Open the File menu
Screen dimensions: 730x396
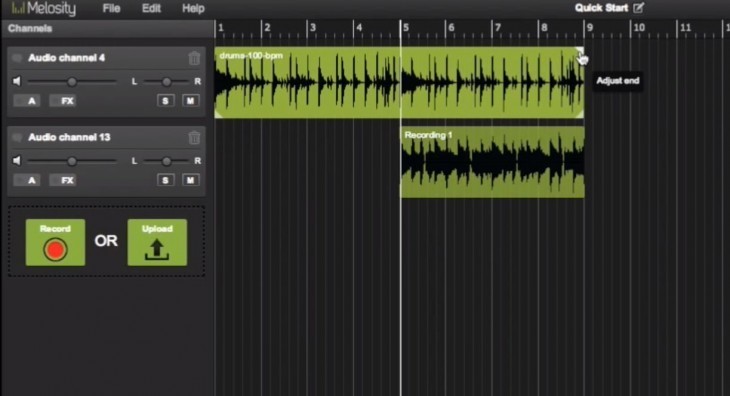[111, 8]
